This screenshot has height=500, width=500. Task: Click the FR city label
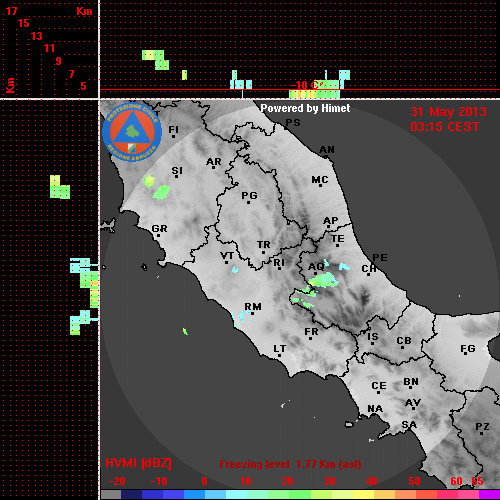[311, 332]
